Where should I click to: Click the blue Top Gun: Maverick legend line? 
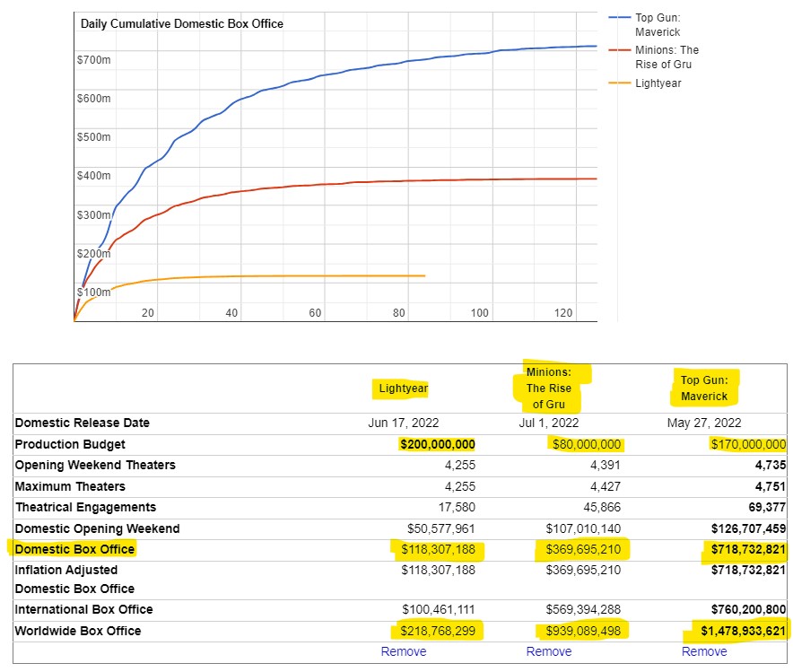pos(619,18)
